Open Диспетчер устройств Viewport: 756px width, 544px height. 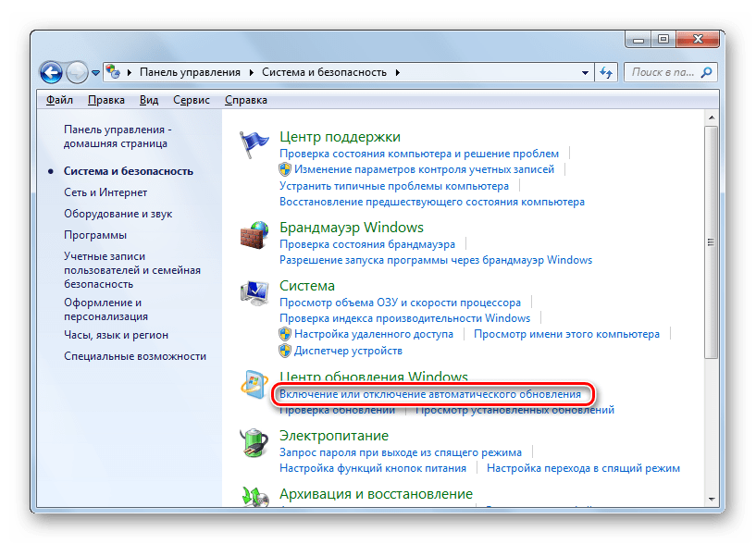pyautogui.click(x=348, y=351)
